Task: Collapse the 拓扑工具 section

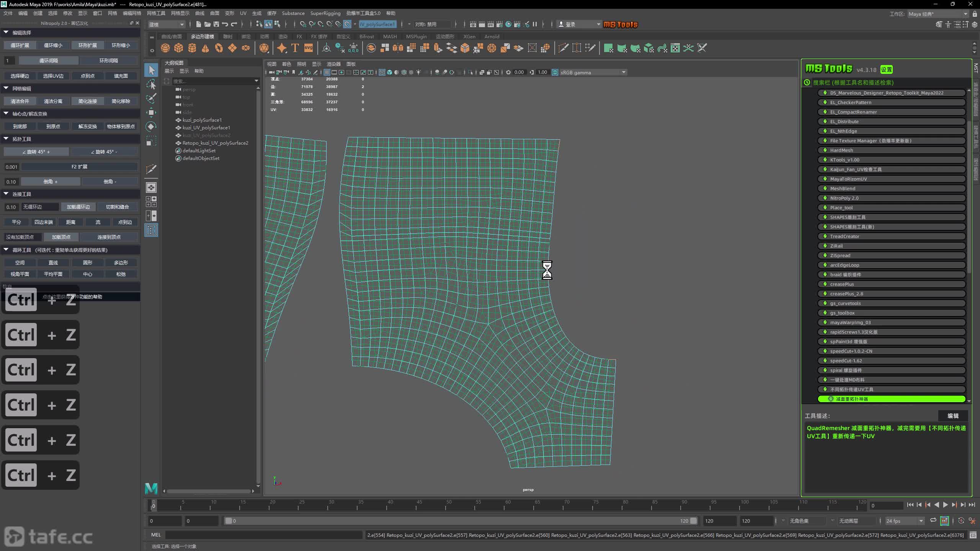Action: 6,139
